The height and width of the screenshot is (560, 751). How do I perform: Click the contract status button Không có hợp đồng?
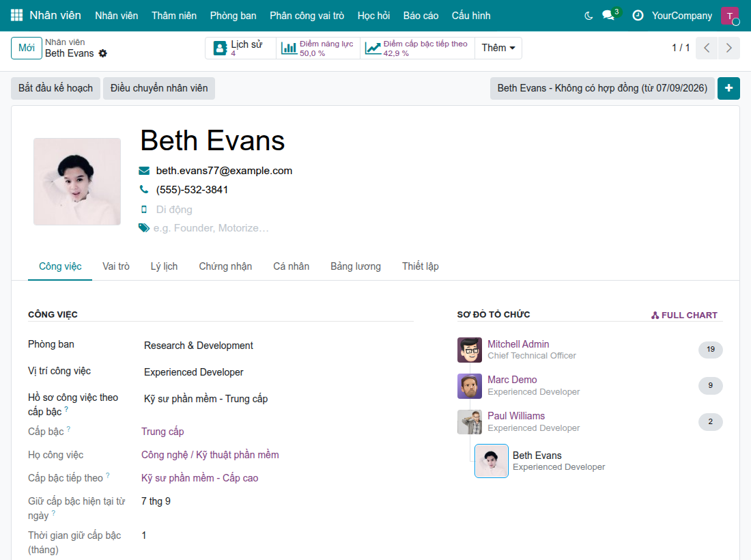(x=602, y=88)
